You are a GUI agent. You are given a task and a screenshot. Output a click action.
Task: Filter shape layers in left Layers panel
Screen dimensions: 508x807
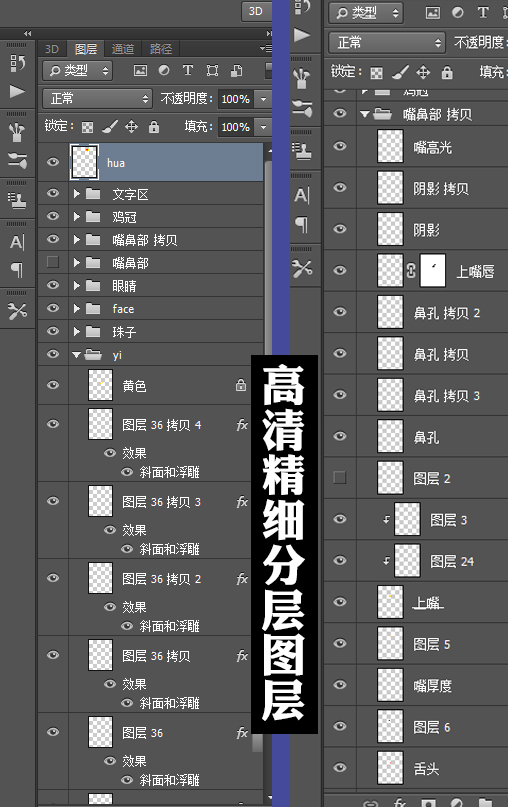coord(212,71)
